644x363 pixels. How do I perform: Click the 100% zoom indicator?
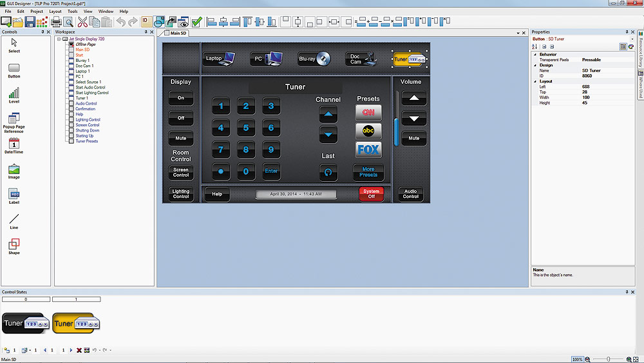coord(578,359)
